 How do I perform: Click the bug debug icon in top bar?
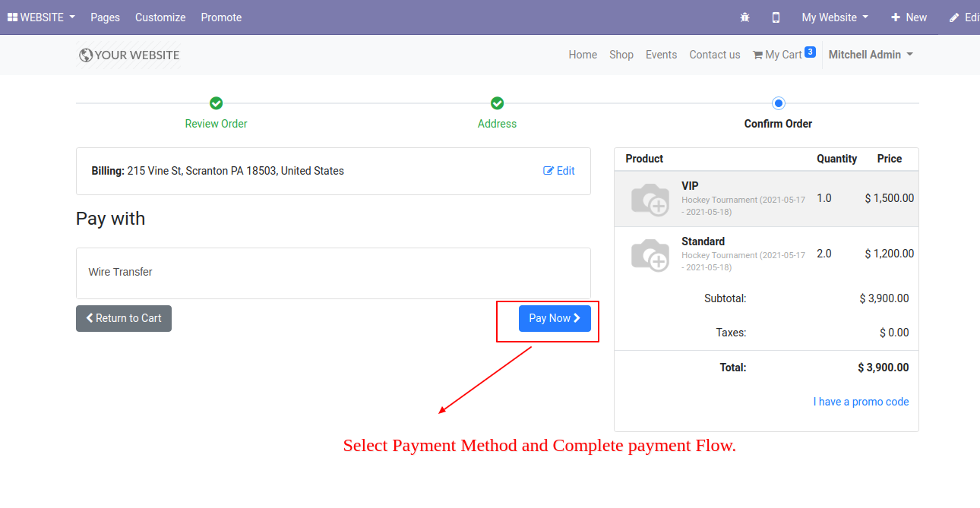coord(744,17)
